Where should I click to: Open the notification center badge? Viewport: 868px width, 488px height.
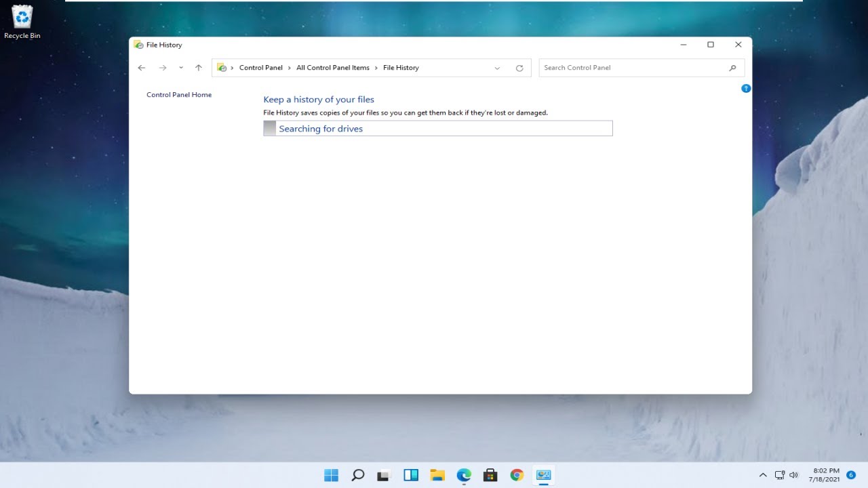point(851,475)
